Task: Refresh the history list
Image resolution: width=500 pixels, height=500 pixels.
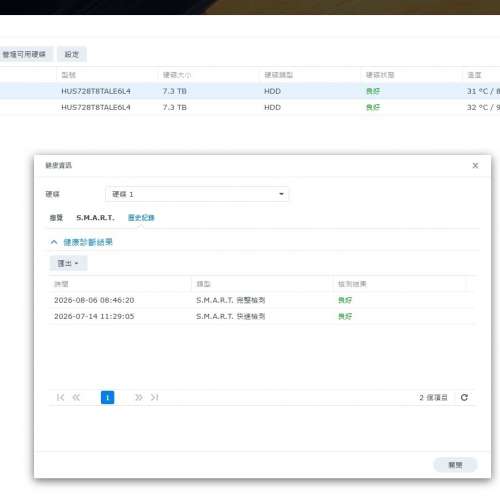Action: (464, 397)
